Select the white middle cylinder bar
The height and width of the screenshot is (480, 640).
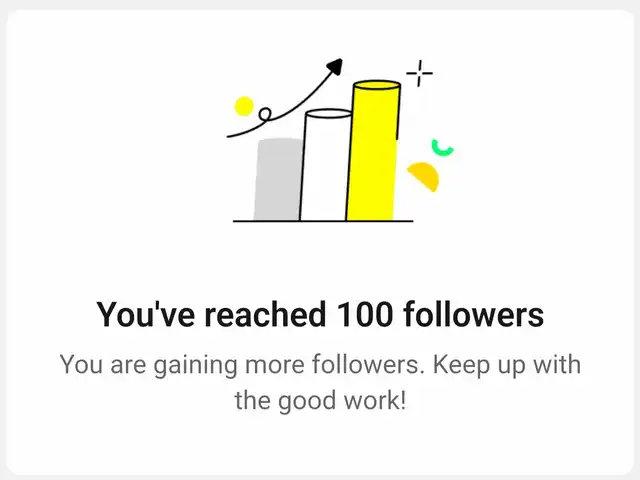click(x=325, y=165)
